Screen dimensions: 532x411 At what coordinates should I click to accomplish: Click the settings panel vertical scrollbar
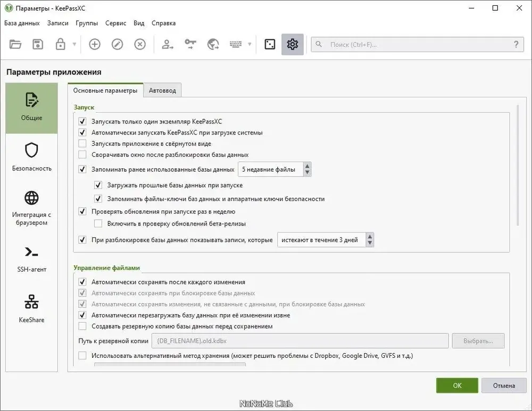click(x=518, y=165)
